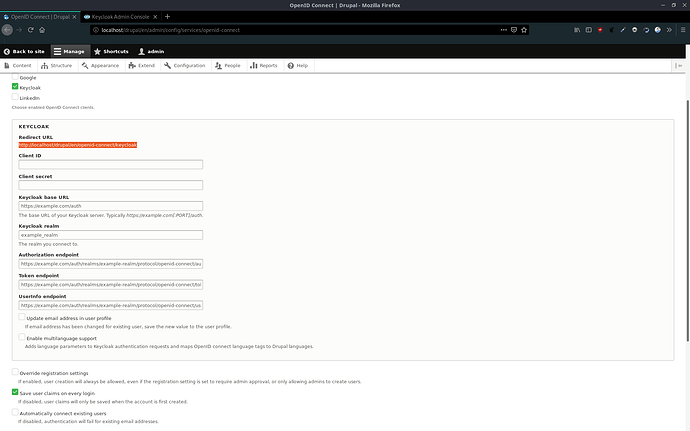
Task: Open the Reports admin menu item
Action: pyautogui.click(x=264, y=66)
